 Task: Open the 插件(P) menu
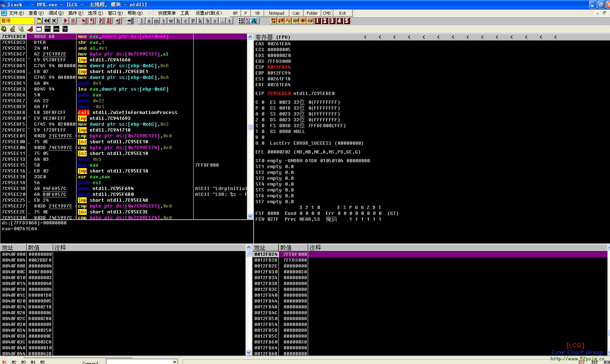point(76,13)
